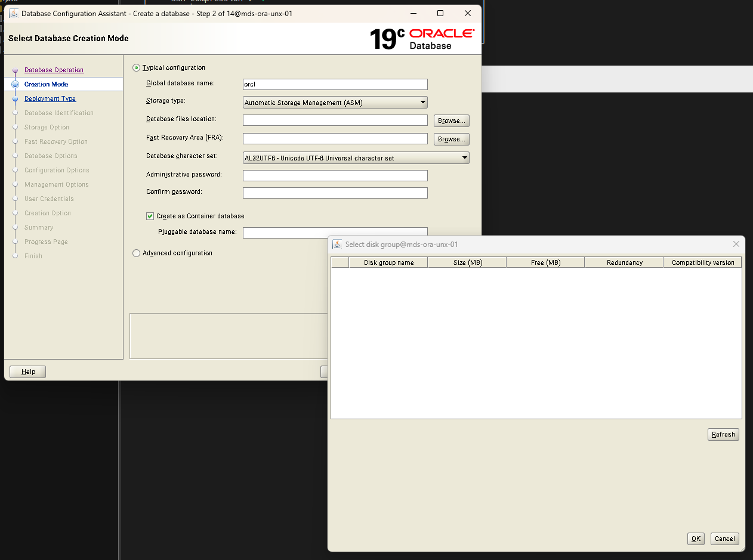Viewport: 753px width, 560px height.
Task: Click the Management Options step
Action: 57,185
